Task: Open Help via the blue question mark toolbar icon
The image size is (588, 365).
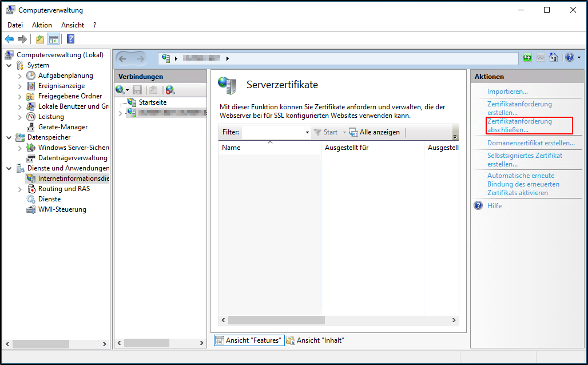Action: 70,39
